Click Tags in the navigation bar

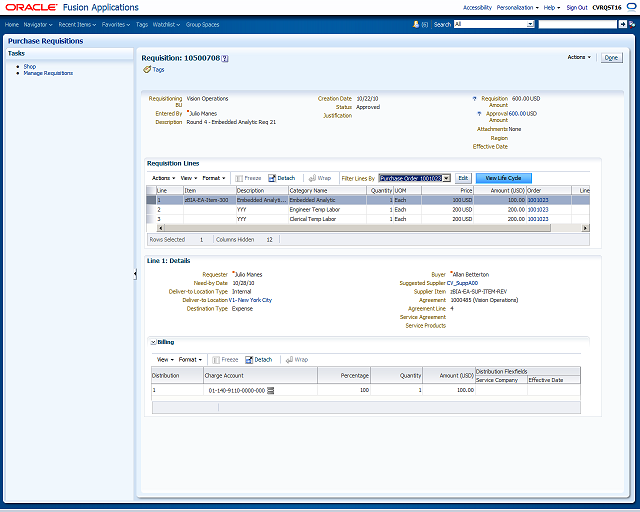click(142, 24)
